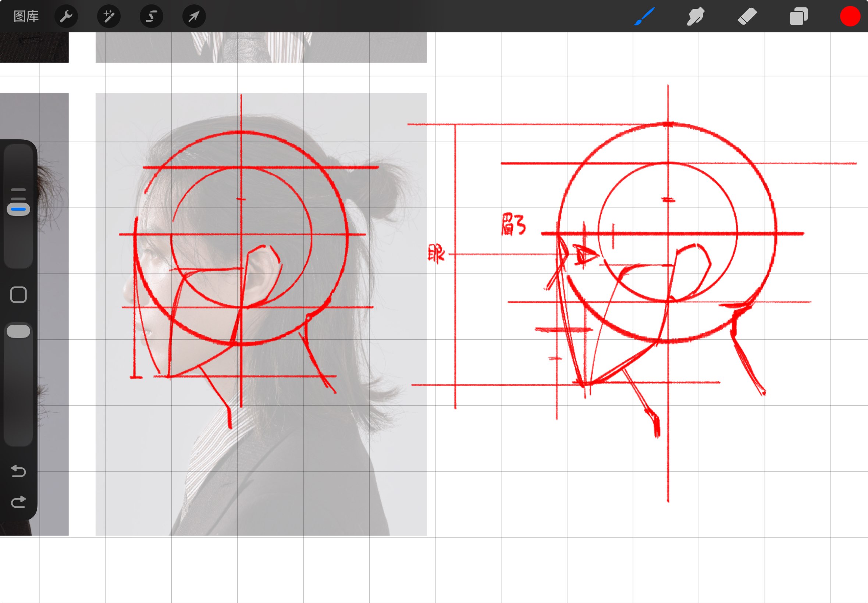Open the Adjustments magic wand menu

pyautogui.click(x=109, y=16)
